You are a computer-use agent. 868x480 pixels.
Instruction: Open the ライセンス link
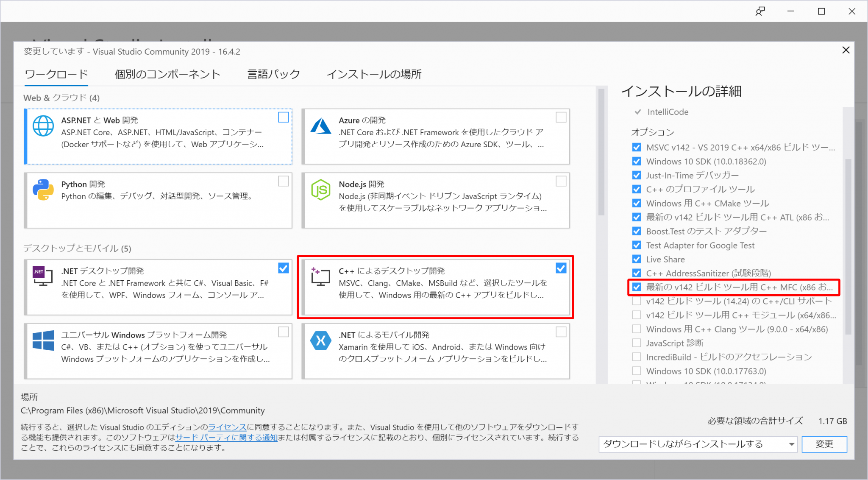click(x=227, y=427)
